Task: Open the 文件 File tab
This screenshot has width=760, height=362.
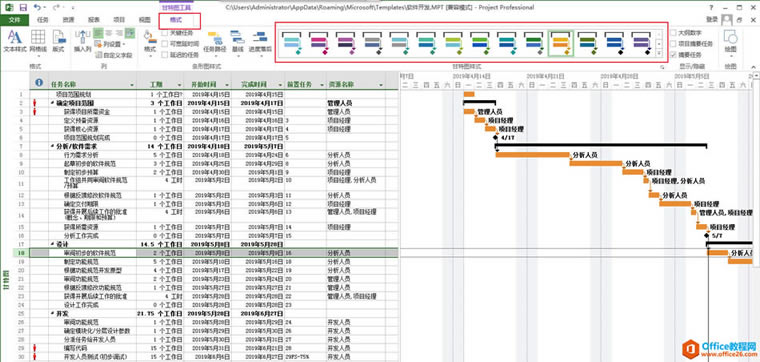Action: [15, 20]
